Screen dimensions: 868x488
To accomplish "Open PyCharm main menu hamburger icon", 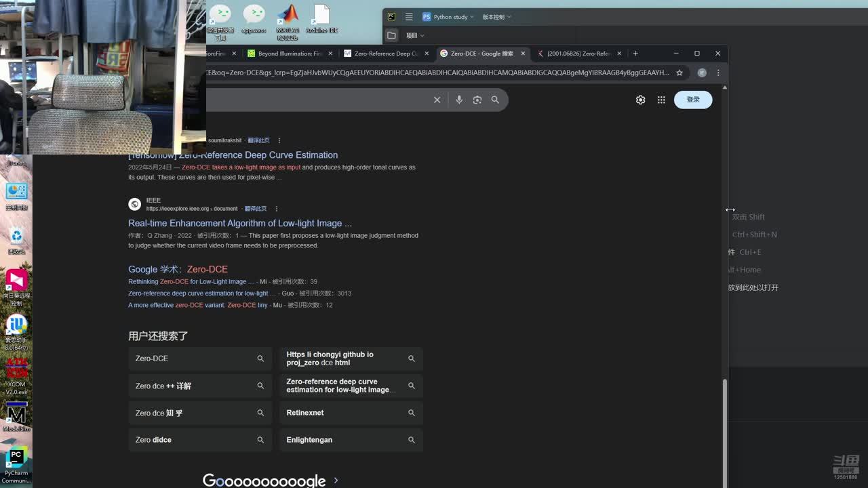I will [x=409, y=17].
